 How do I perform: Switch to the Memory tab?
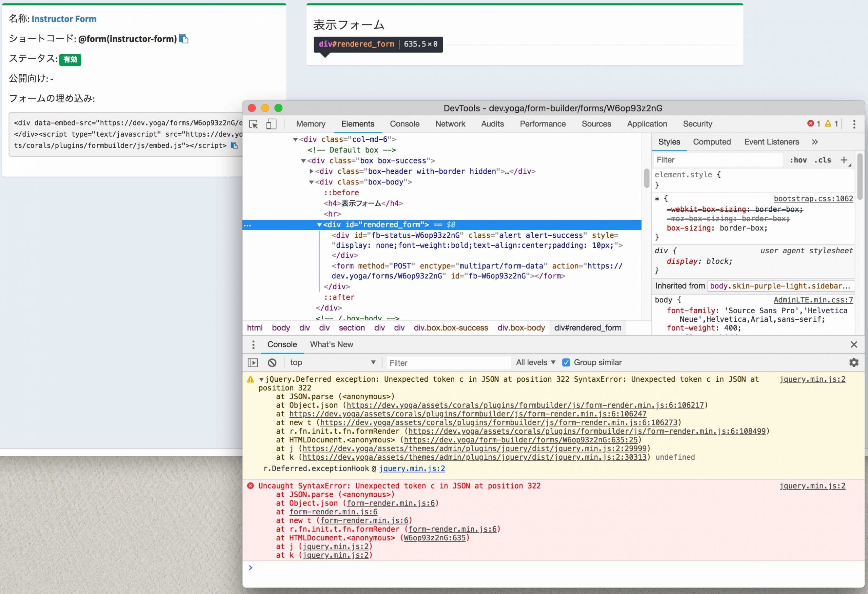tap(310, 124)
